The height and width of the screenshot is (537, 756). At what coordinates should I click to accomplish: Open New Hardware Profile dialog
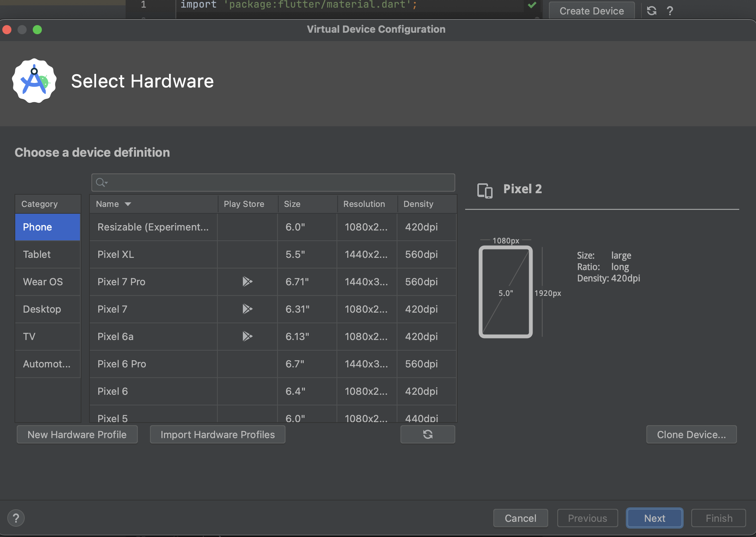click(77, 434)
